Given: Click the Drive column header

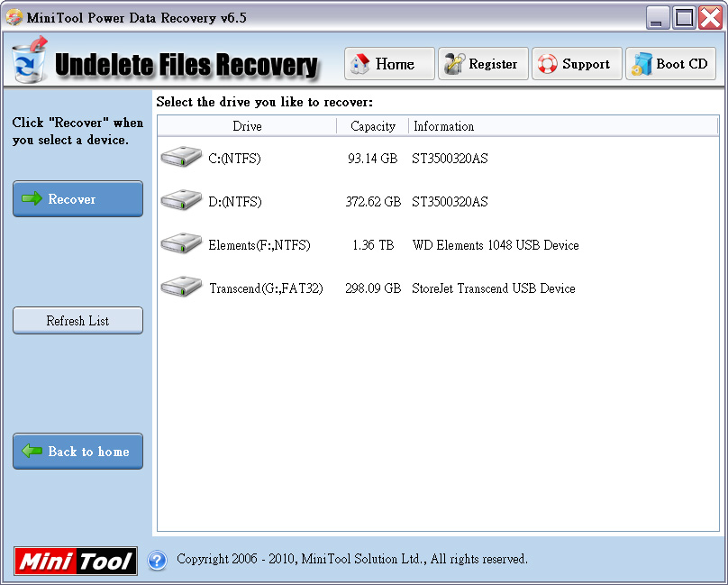Looking at the screenshot, I should click(x=247, y=126).
